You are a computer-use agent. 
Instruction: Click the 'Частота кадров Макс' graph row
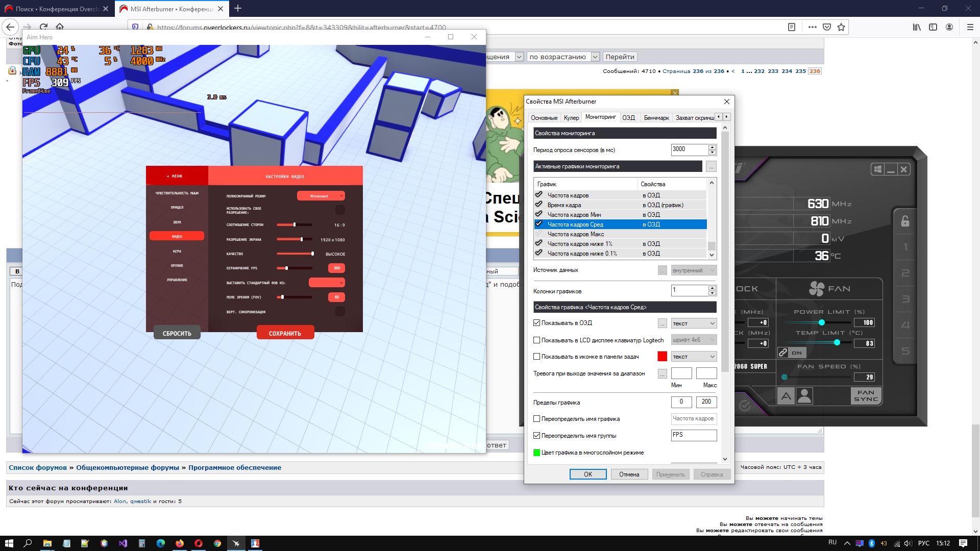[575, 234]
